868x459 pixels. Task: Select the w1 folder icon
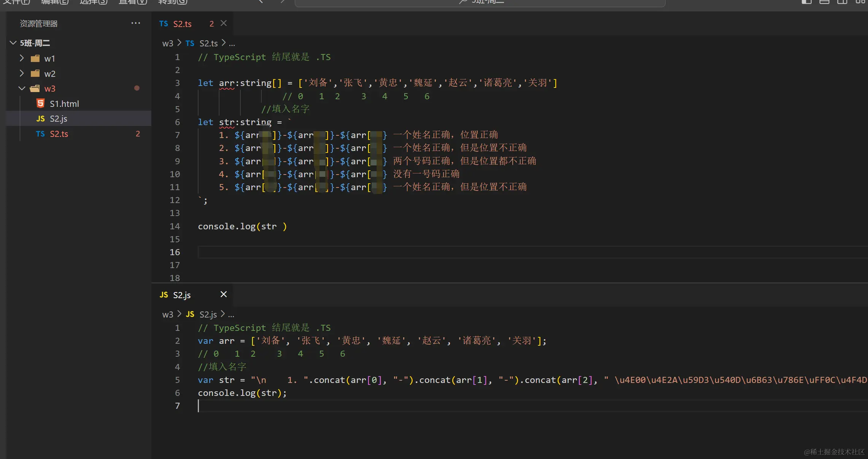pos(35,58)
